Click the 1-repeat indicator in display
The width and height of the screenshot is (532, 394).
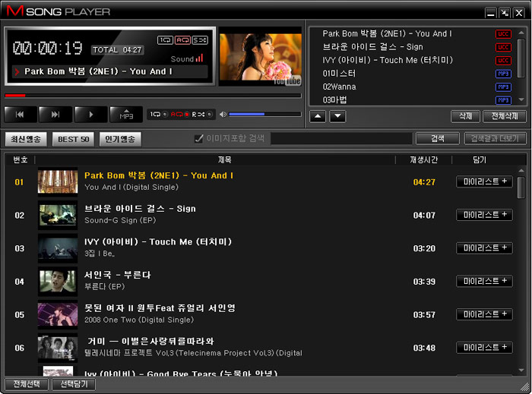tap(165, 40)
